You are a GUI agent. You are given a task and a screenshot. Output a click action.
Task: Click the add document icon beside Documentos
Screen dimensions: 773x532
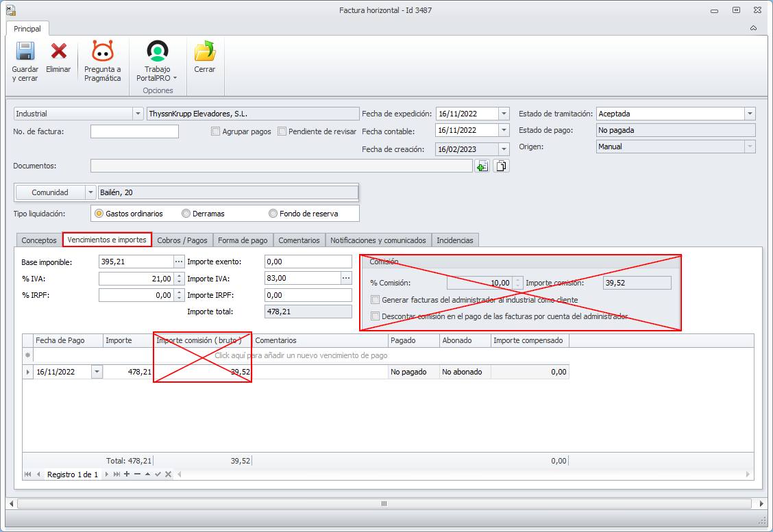(x=482, y=166)
